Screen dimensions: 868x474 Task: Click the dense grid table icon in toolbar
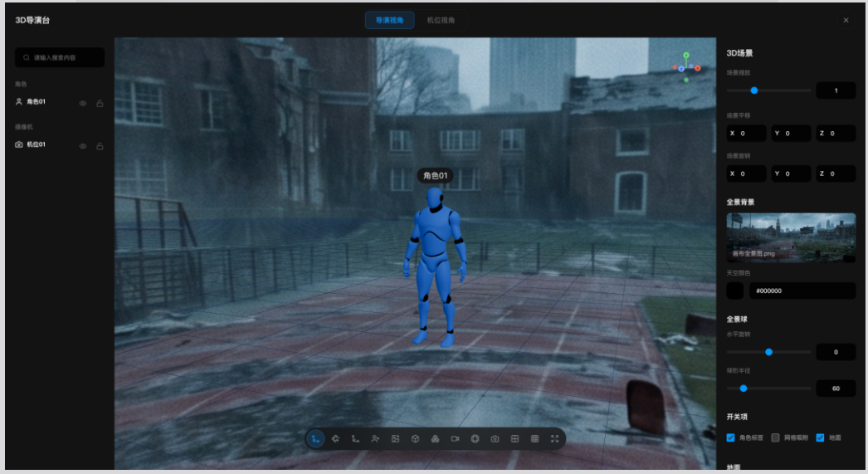(534, 438)
